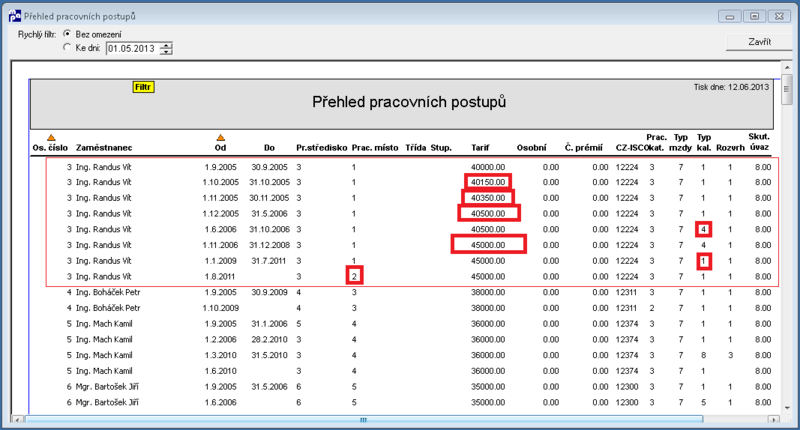
Task: Click sort triangle above Od column
Action: [x=220, y=138]
